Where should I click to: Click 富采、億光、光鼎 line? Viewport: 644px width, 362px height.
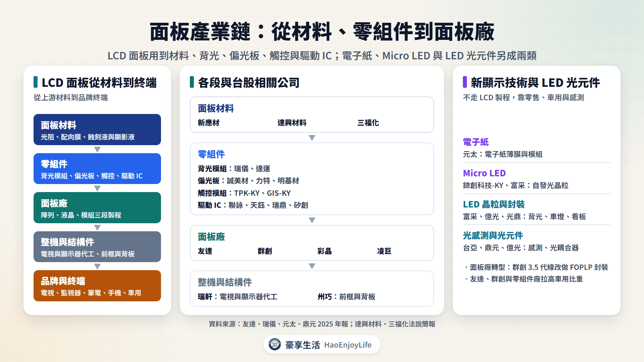[524, 217]
